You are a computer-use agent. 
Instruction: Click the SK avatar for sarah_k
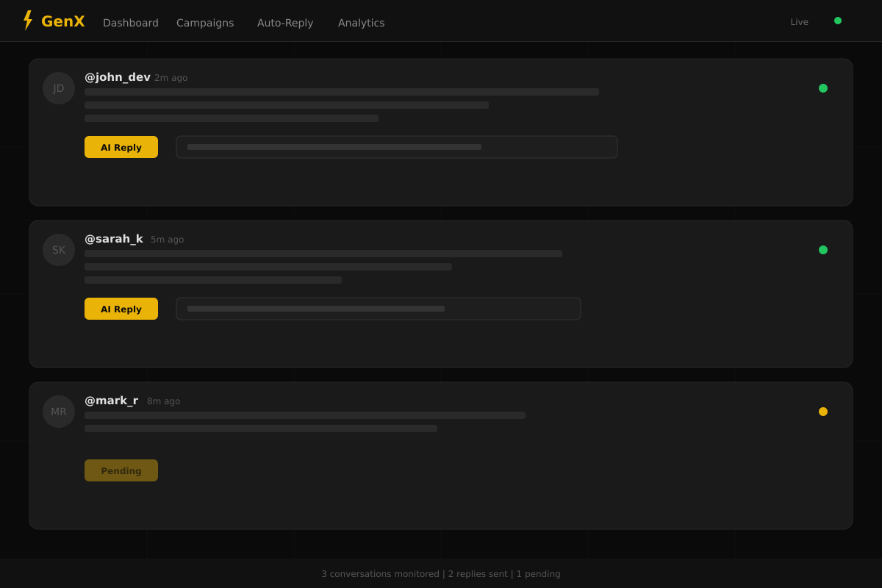[x=59, y=250]
